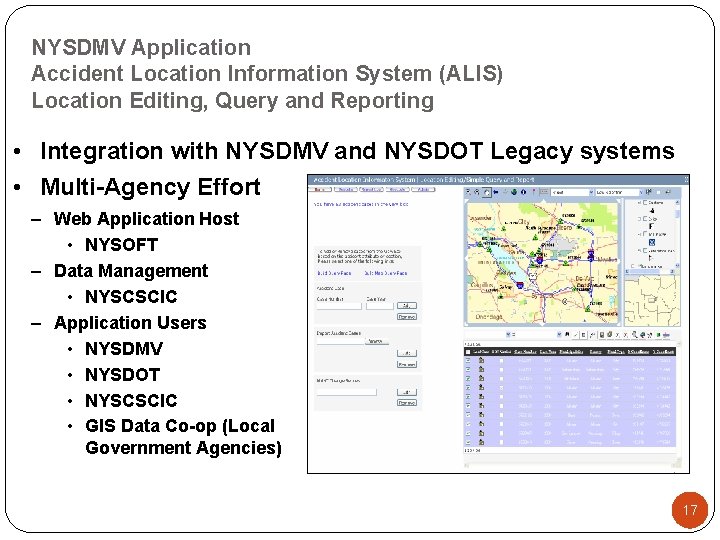
Task: Click the NYSOFT bullet text
Action: [122, 245]
